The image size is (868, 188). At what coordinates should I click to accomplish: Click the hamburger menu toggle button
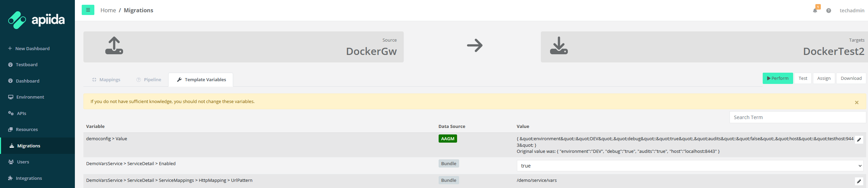(x=88, y=10)
